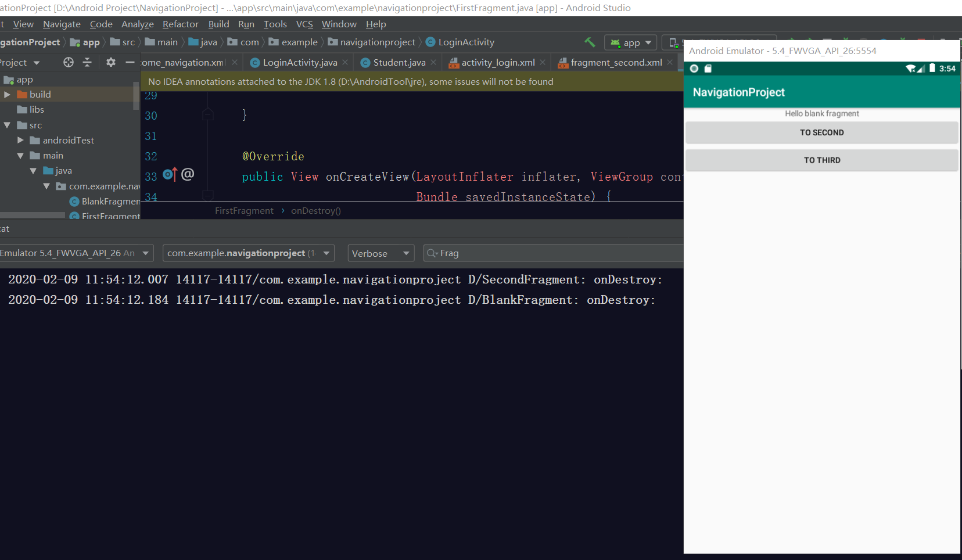This screenshot has width=962, height=560.
Task: Close the Student.java tab
Action: pyautogui.click(x=433, y=62)
